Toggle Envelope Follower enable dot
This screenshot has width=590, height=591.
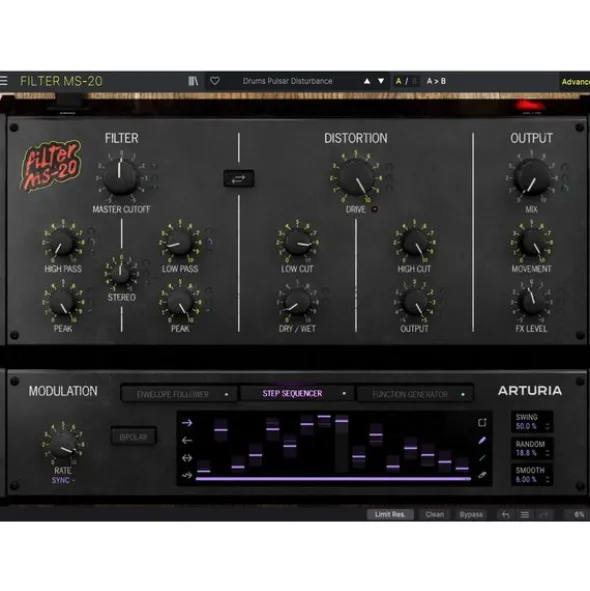227,395
